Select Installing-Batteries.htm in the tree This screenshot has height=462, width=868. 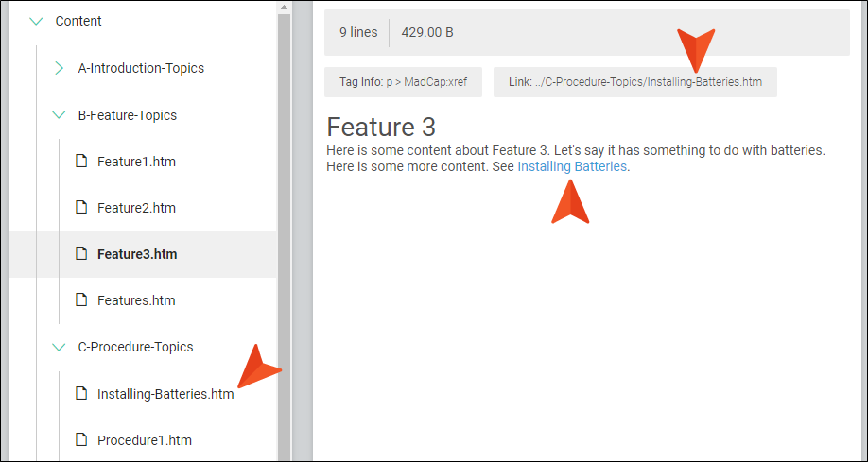[165, 394]
